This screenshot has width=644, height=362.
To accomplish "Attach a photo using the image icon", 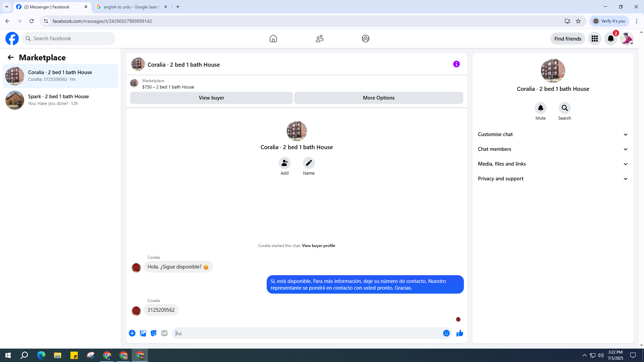I will click(x=143, y=333).
